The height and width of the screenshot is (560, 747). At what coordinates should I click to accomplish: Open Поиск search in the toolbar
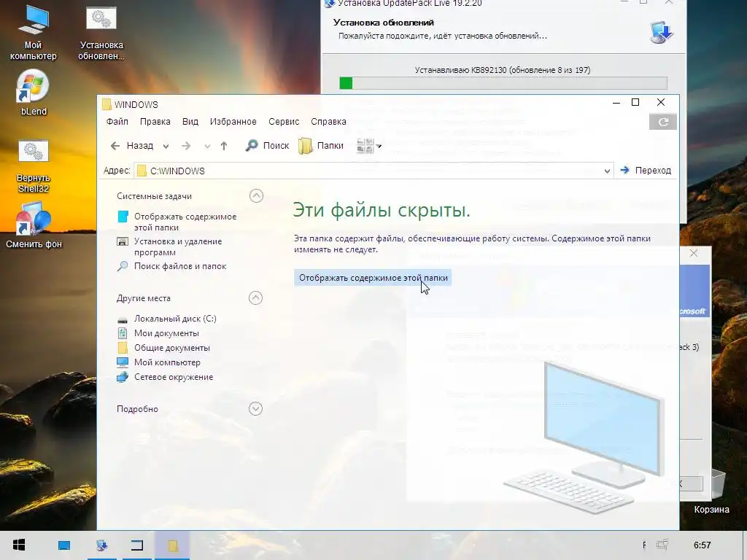click(x=267, y=146)
